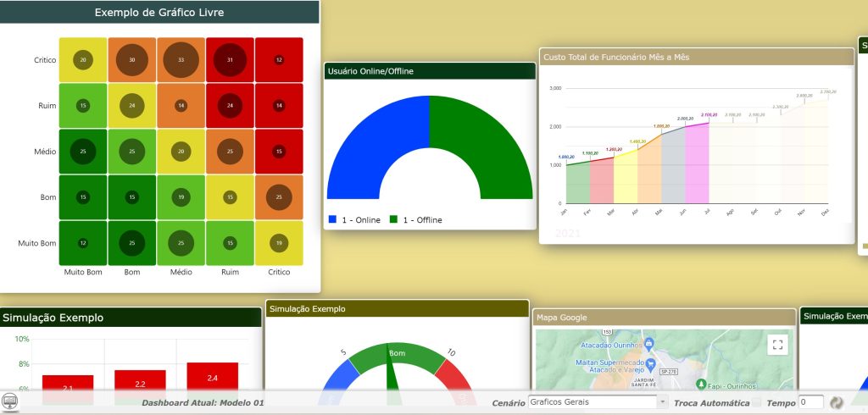Screen dimensions: 868x415
Task: Select the yellow Critico / Muito Bom cell showing 20
Action: click(x=83, y=60)
